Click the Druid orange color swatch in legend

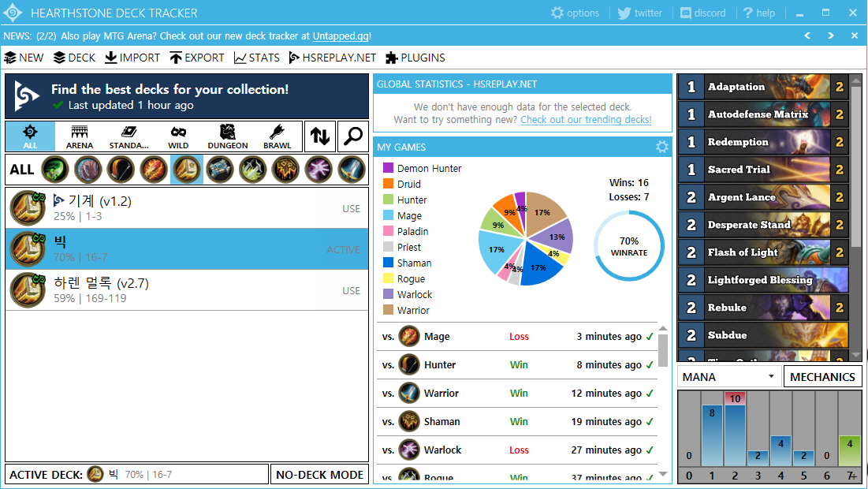pos(388,183)
